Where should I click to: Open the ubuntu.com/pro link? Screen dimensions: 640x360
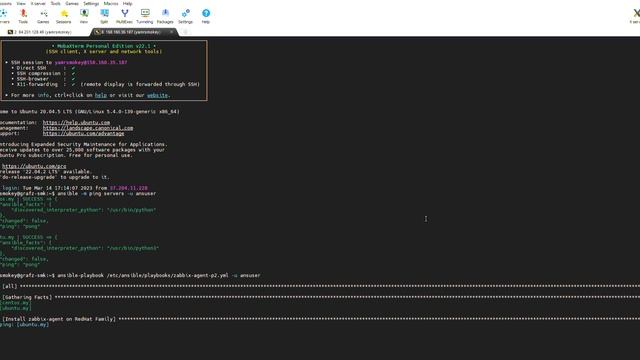coord(34,166)
